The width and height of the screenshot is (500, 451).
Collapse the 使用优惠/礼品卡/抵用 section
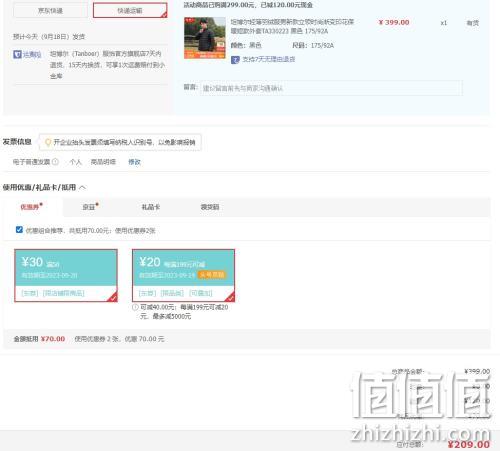click(x=82, y=188)
